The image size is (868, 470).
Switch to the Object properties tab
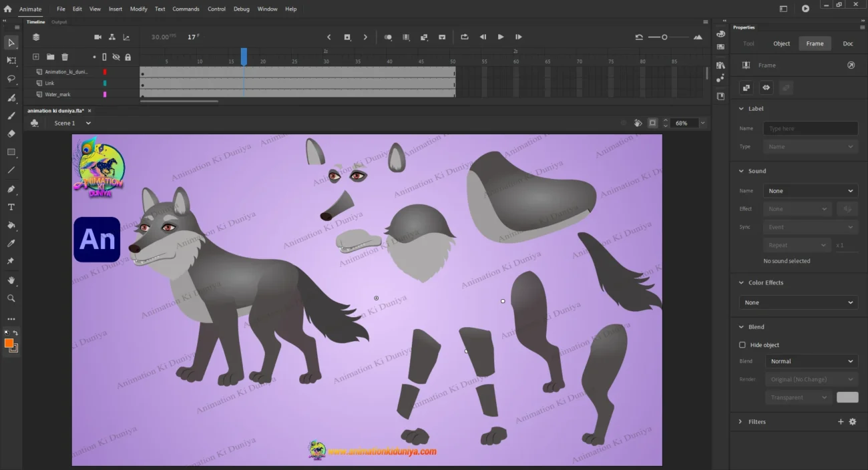tap(781, 43)
